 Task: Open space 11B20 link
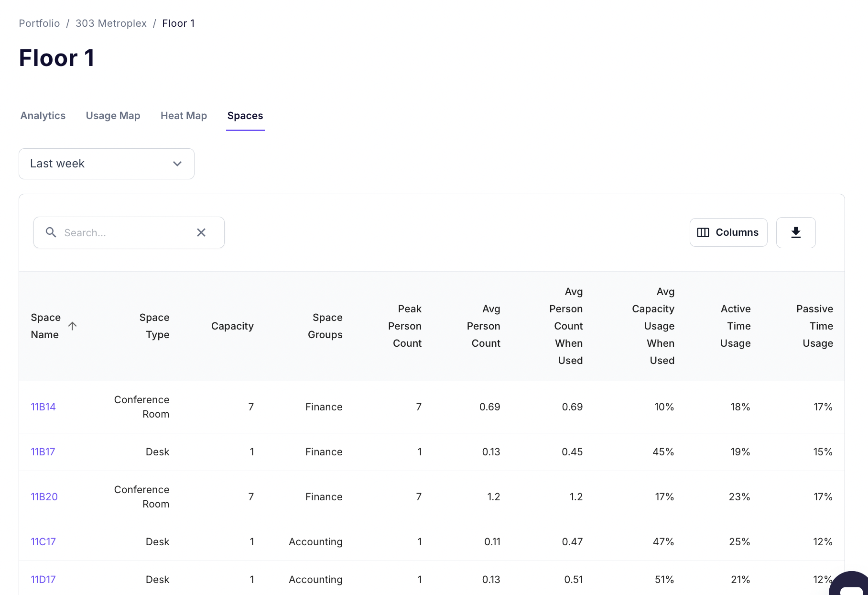point(44,497)
